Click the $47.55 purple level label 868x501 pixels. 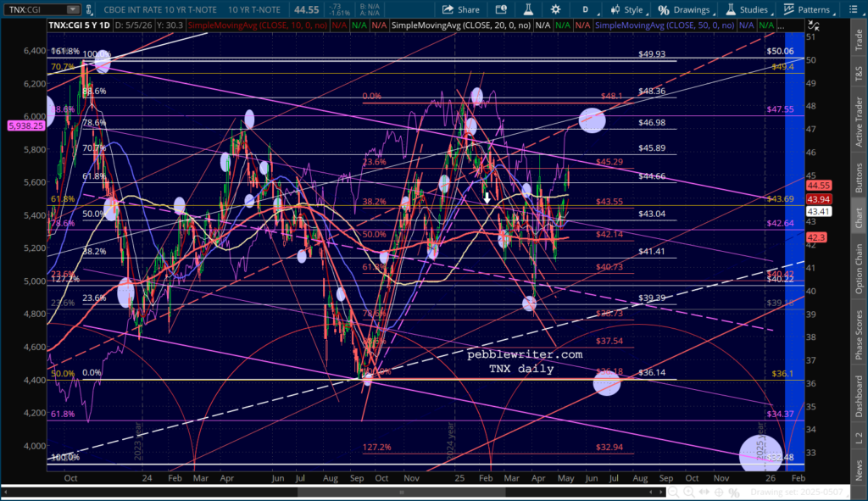(x=780, y=109)
